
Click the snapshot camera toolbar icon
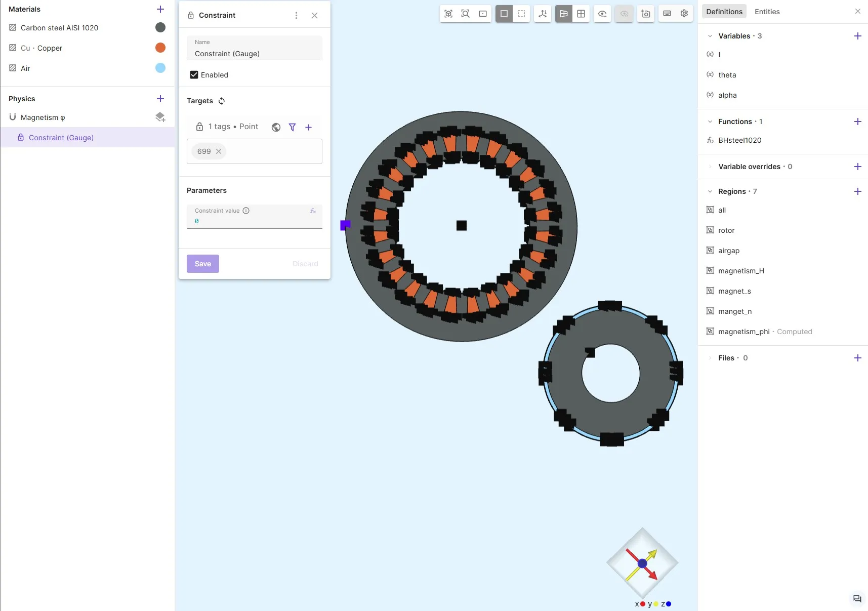tap(646, 14)
